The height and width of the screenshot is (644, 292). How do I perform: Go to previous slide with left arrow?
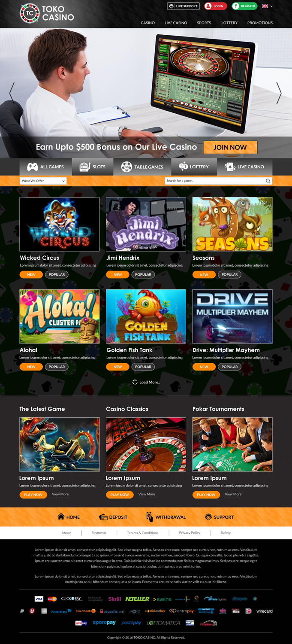point(12,93)
